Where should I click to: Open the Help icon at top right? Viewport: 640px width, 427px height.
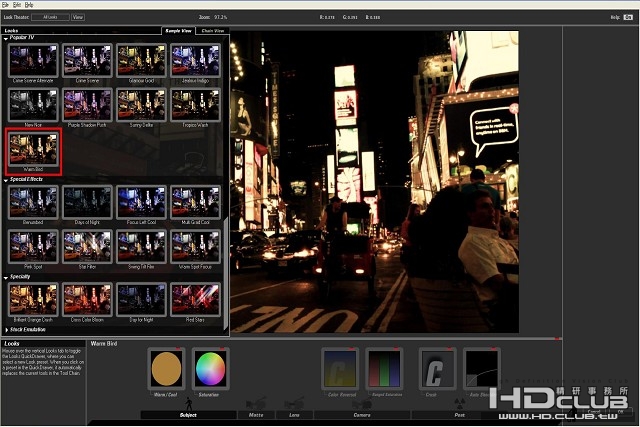[628, 17]
